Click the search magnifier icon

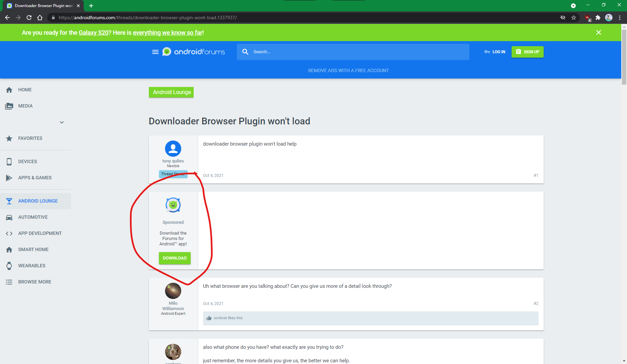[245, 52]
